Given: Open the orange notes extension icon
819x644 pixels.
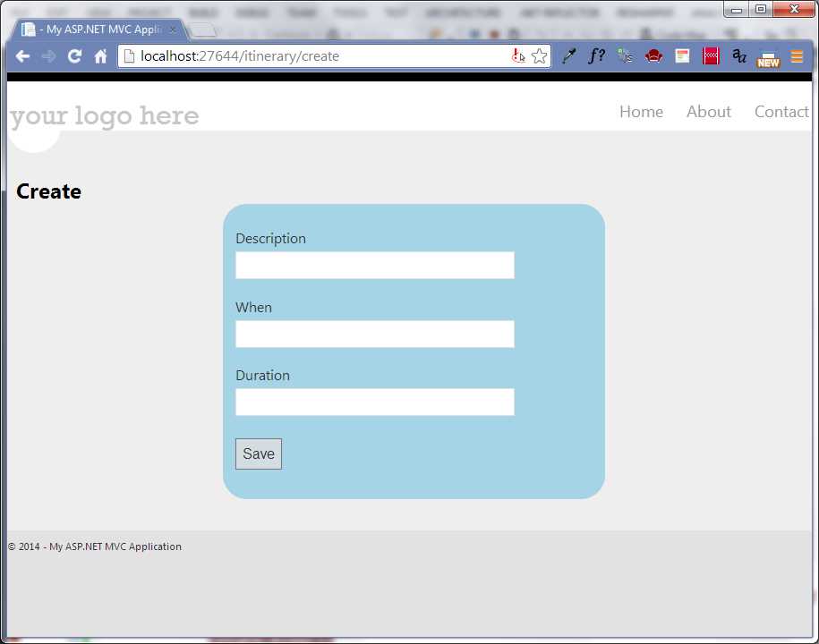Looking at the screenshot, I should click(682, 55).
